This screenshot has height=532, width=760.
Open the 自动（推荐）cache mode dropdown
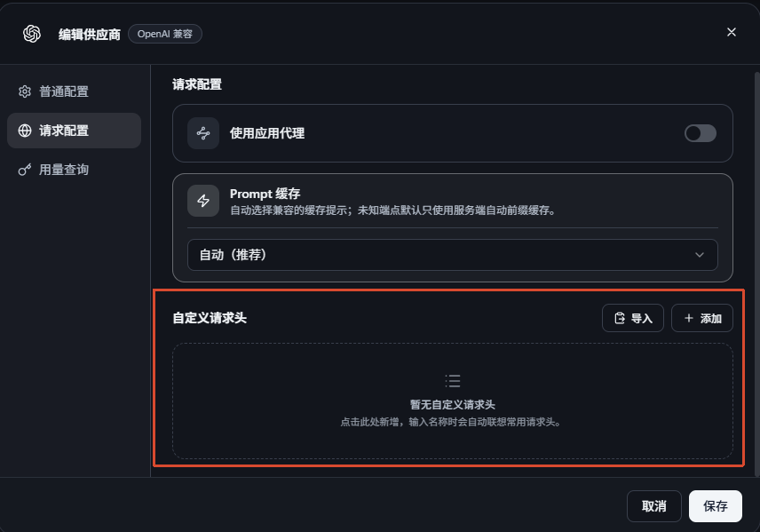(452, 255)
